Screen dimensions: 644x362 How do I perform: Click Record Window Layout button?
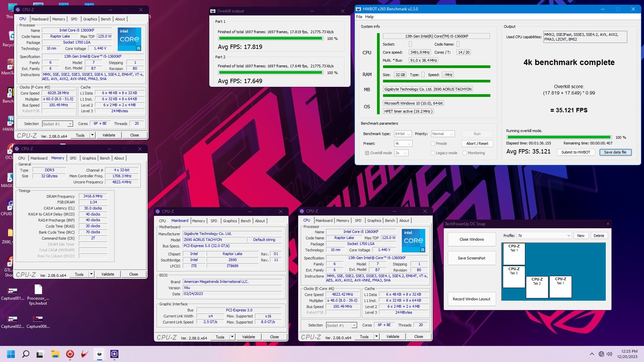[x=472, y=299]
